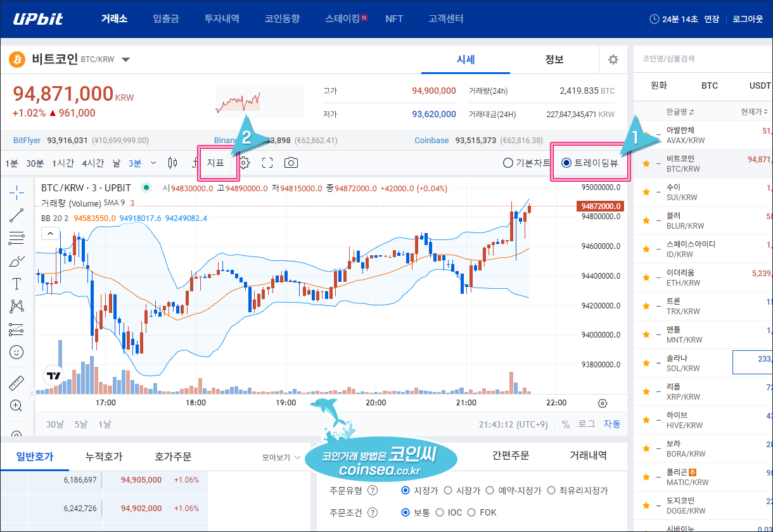Toggle 로그 scale on chart

[587, 424]
